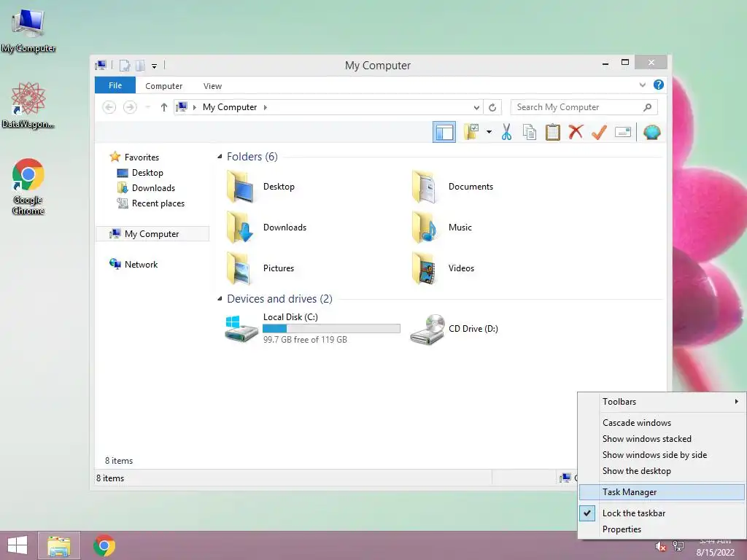Select DataWagon desktop shortcut
This screenshot has height=560, width=747.
coord(28,105)
